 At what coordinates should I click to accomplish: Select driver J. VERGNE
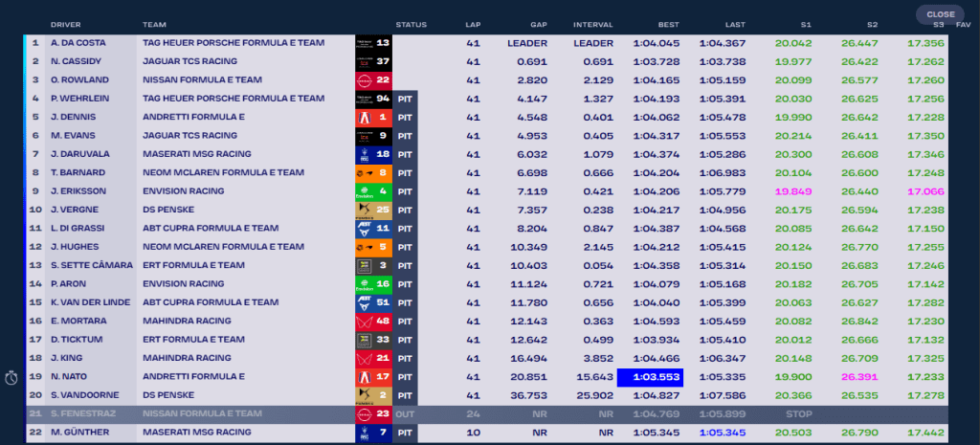tap(75, 210)
